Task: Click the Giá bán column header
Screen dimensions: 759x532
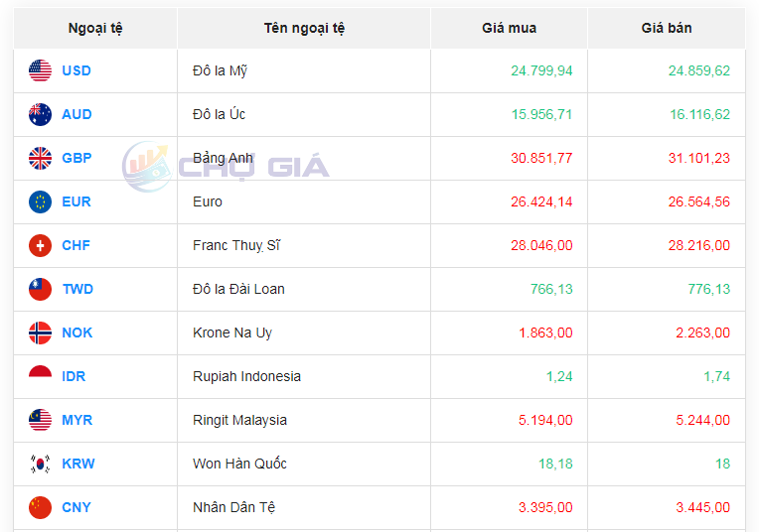Action: (x=667, y=28)
